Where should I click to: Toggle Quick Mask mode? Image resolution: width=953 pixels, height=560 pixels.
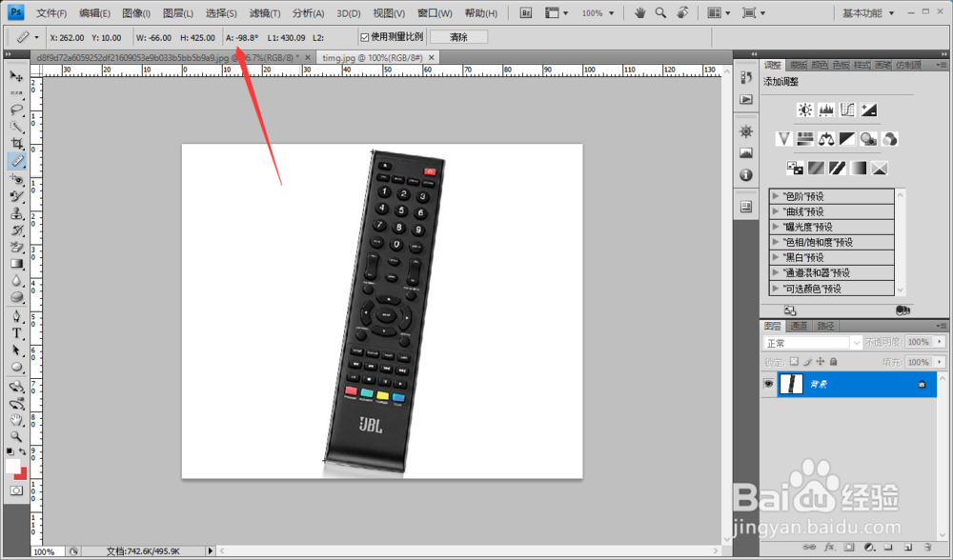point(16,490)
